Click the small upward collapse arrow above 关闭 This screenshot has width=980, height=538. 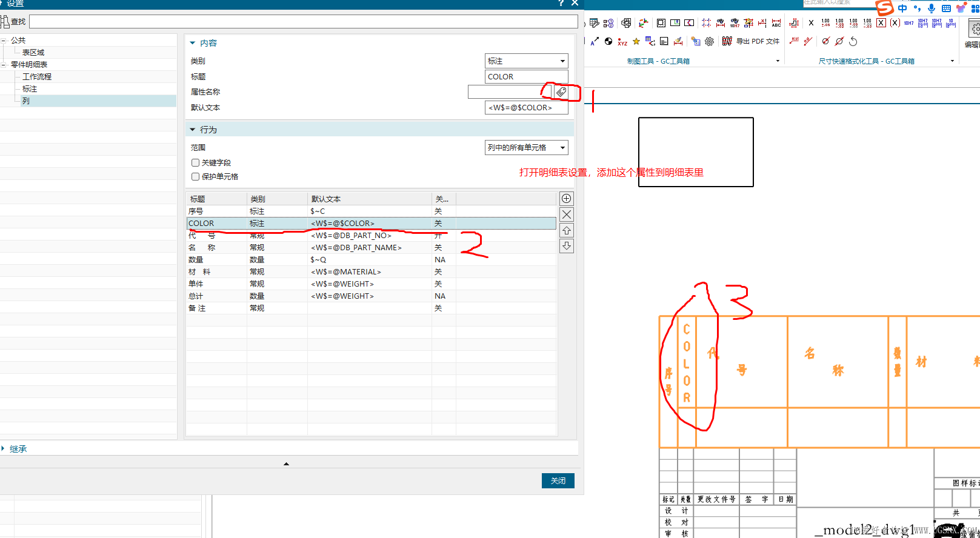point(286,464)
